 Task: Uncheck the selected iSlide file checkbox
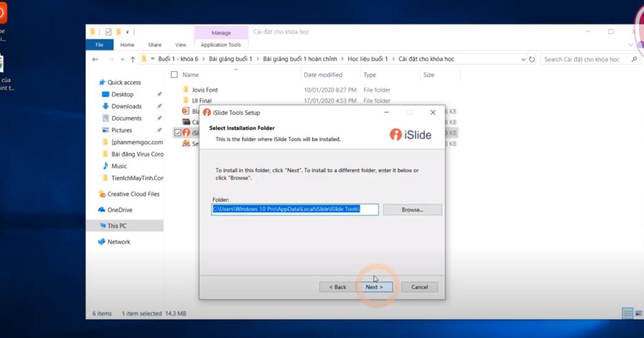pyautogui.click(x=178, y=133)
